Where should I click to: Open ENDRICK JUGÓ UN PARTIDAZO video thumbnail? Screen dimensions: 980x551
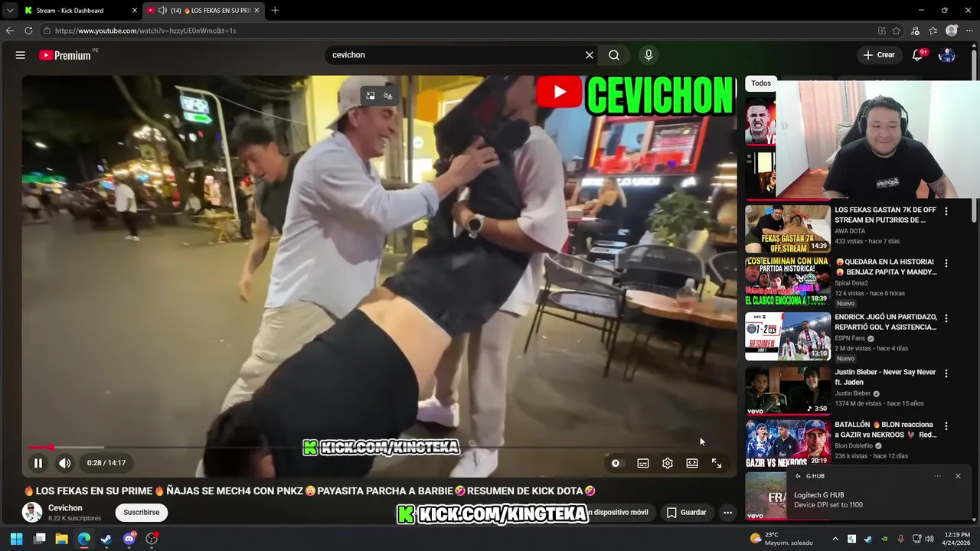[x=788, y=336]
